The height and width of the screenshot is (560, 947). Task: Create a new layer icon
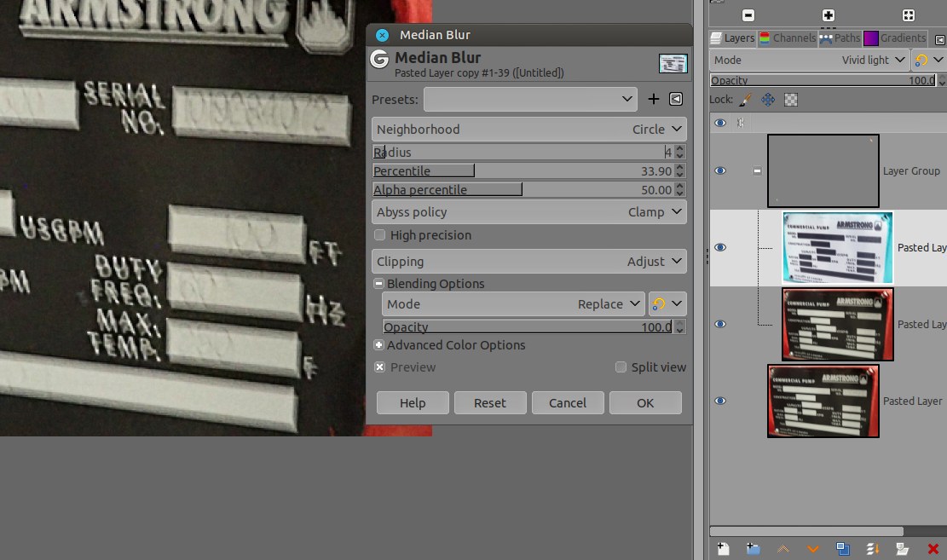tap(723, 549)
